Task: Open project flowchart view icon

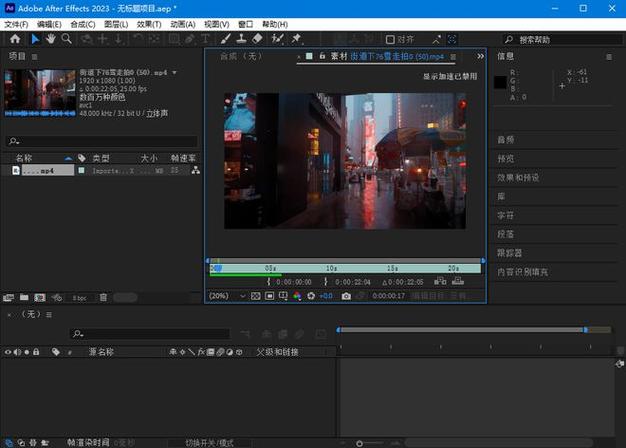Action: click(196, 170)
